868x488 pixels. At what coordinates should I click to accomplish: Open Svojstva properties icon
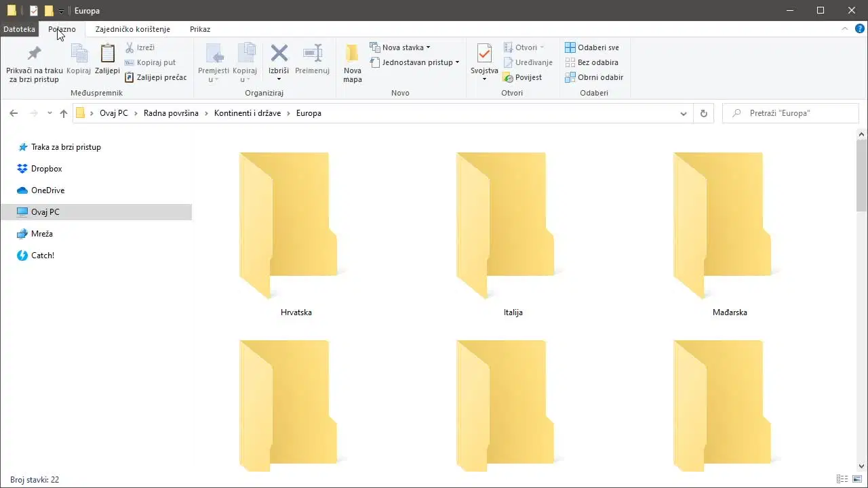pyautogui.click(x=484, y=54)
